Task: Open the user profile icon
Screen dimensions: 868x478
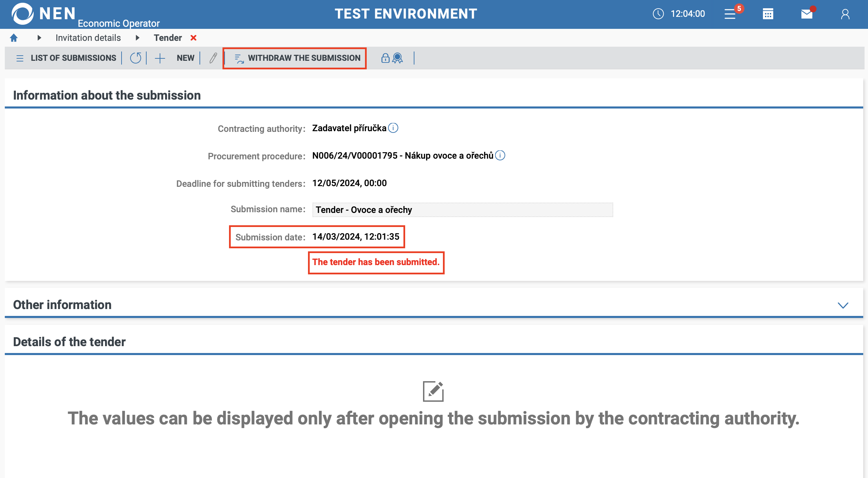Action: [x=845, y=14]
